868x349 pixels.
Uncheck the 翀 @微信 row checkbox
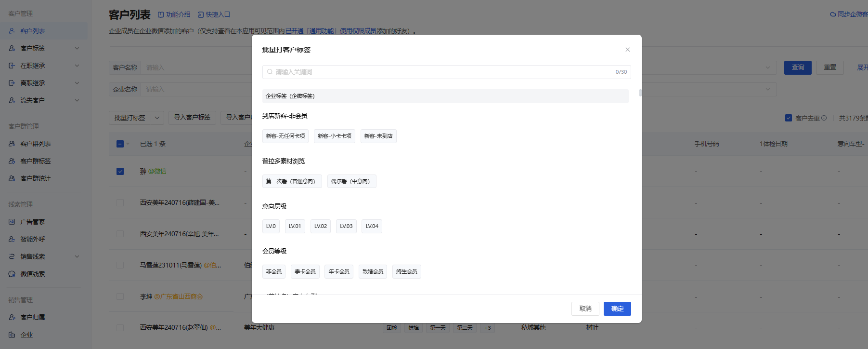[x=120, y=171]
